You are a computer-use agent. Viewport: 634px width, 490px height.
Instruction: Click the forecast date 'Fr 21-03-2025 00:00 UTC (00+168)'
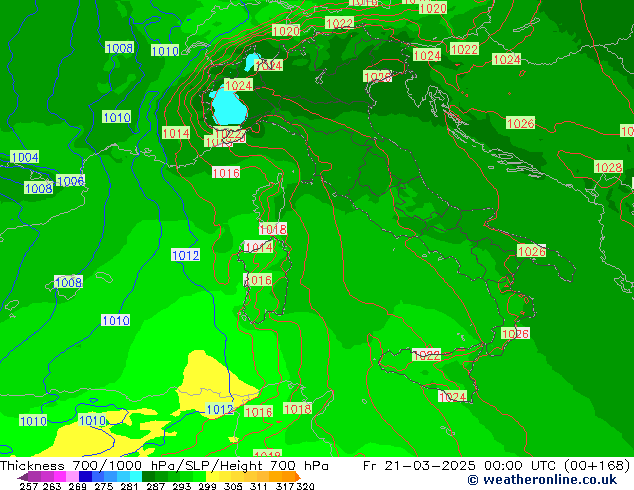tap(497, 465)
